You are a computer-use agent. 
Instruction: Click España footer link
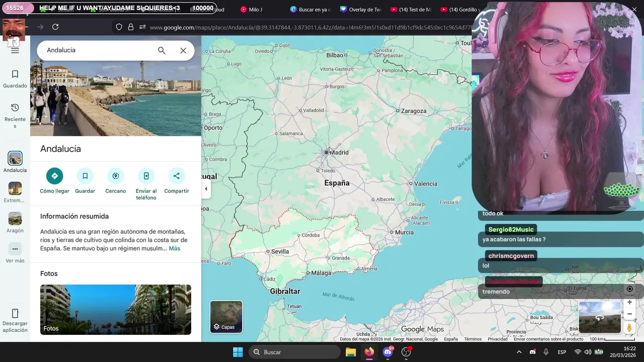point(451,339)
